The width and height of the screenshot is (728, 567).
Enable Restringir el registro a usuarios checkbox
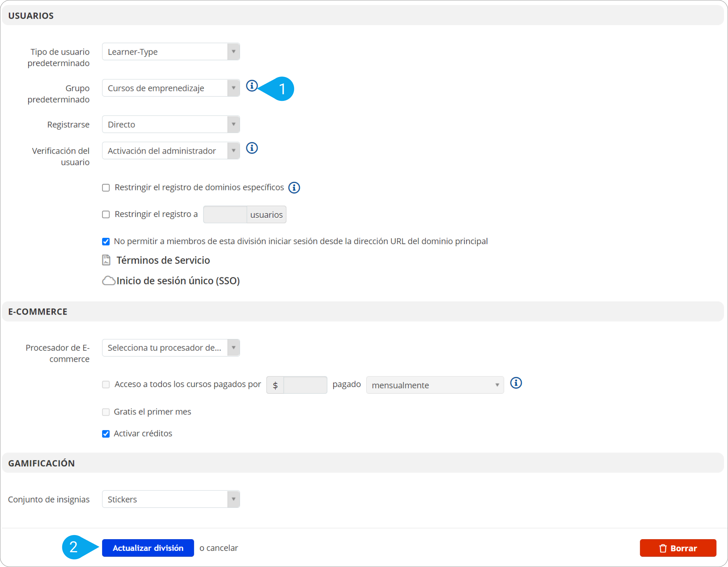[106, 214]
